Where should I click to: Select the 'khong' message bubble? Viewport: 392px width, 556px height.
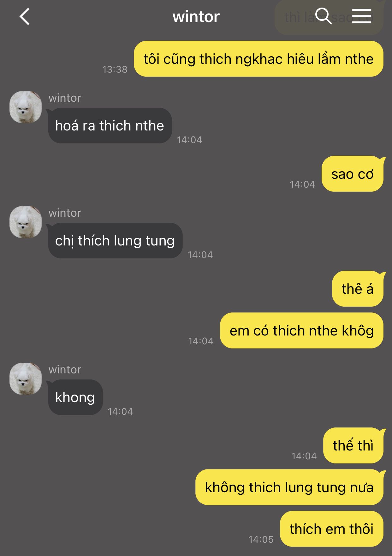(x=75, y=397)
